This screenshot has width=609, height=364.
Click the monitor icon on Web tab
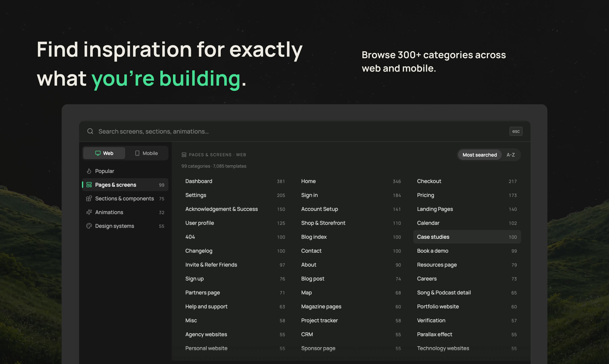[98, 153]
